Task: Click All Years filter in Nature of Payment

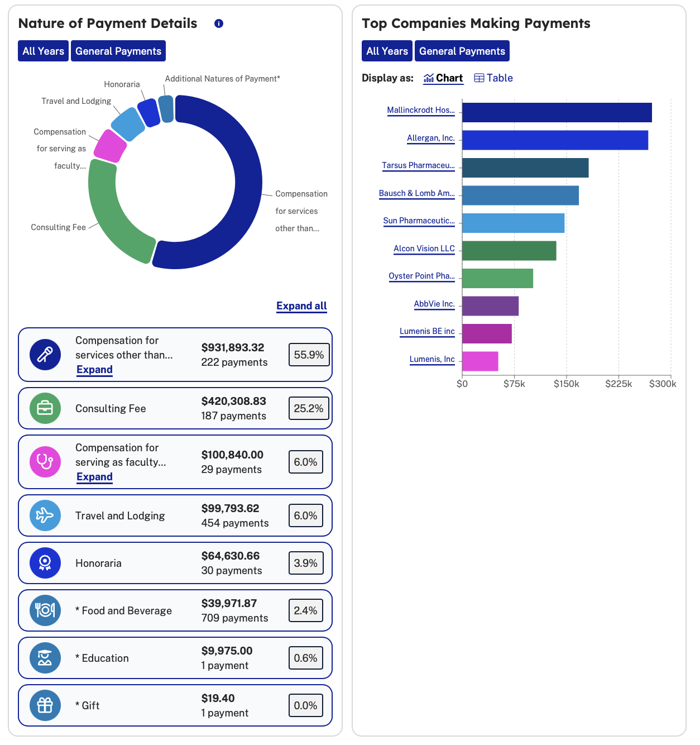Action: click(44, 51)
